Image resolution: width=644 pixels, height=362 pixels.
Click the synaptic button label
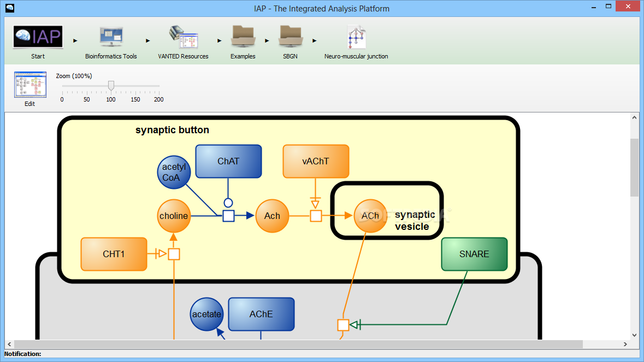(x=172, y=130)
